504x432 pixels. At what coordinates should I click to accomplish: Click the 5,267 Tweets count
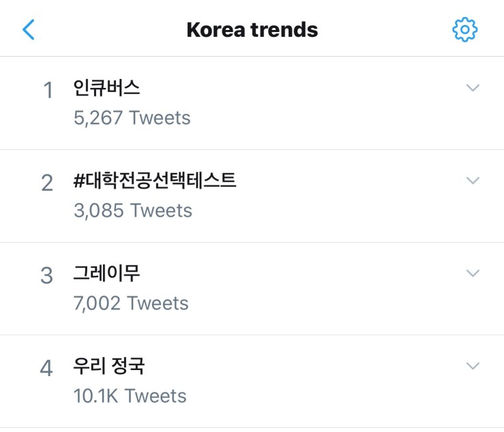pos(132,118)
